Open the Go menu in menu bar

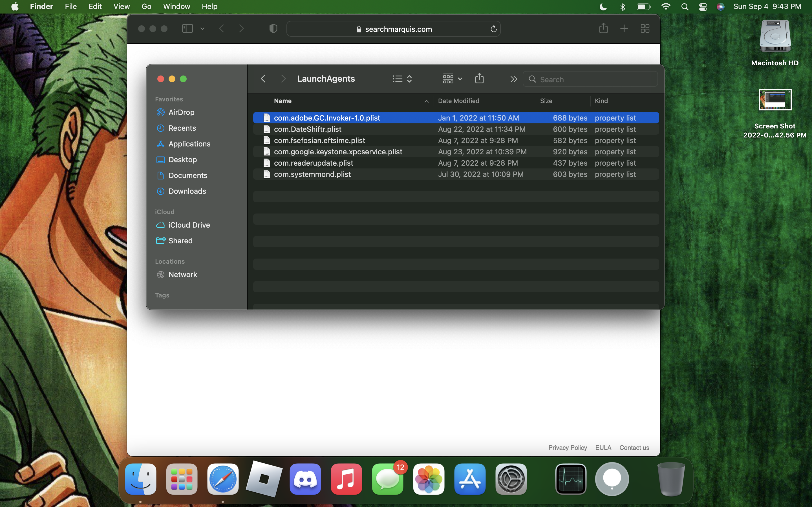[146, 6]
